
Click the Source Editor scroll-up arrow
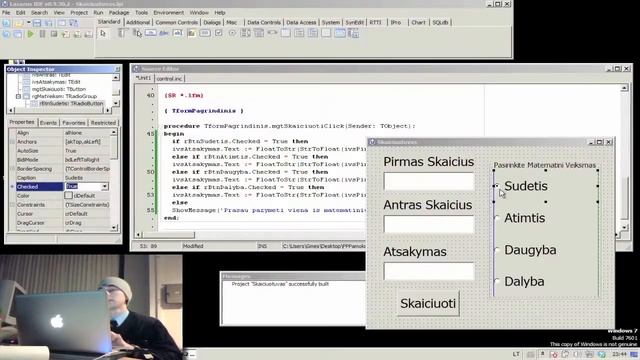[x=624, y=88]
